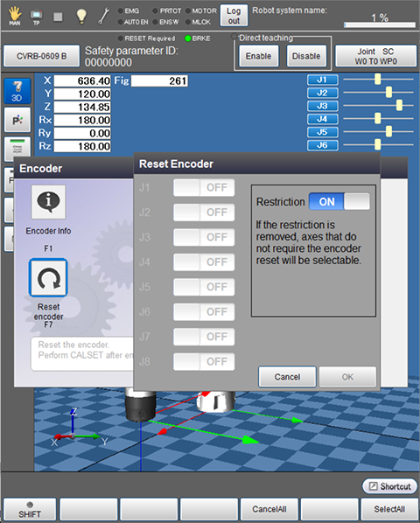Select the Reset encoder icon
Screen dimensions: 420x523
click(48, 278)
